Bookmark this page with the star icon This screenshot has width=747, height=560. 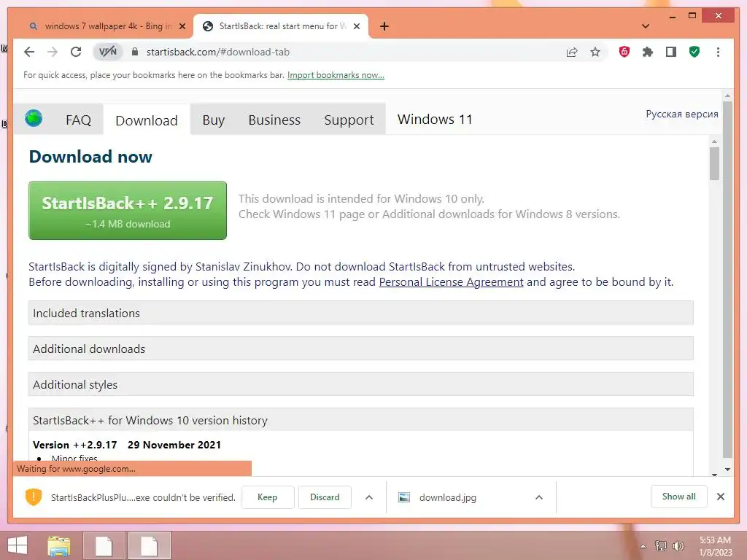click(x=595, y=52)
